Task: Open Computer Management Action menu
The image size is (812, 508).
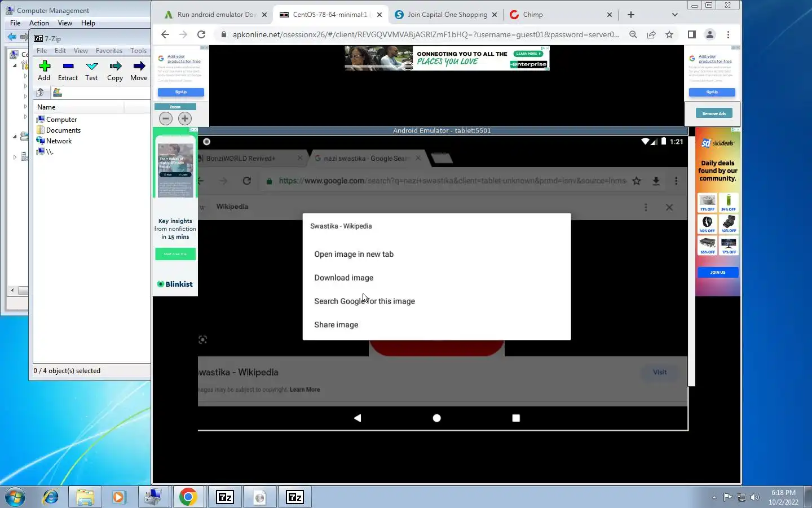Action: [39, 23]
